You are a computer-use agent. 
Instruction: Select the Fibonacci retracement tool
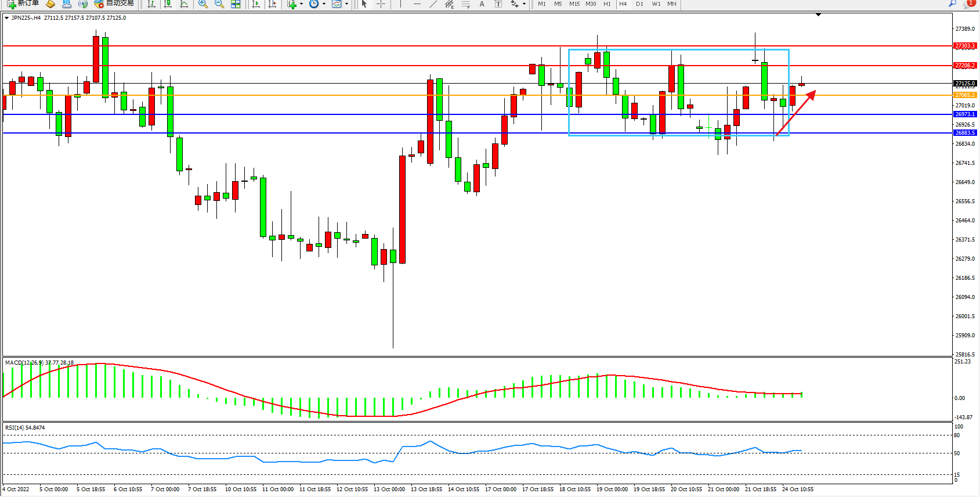tap(465, 4)
